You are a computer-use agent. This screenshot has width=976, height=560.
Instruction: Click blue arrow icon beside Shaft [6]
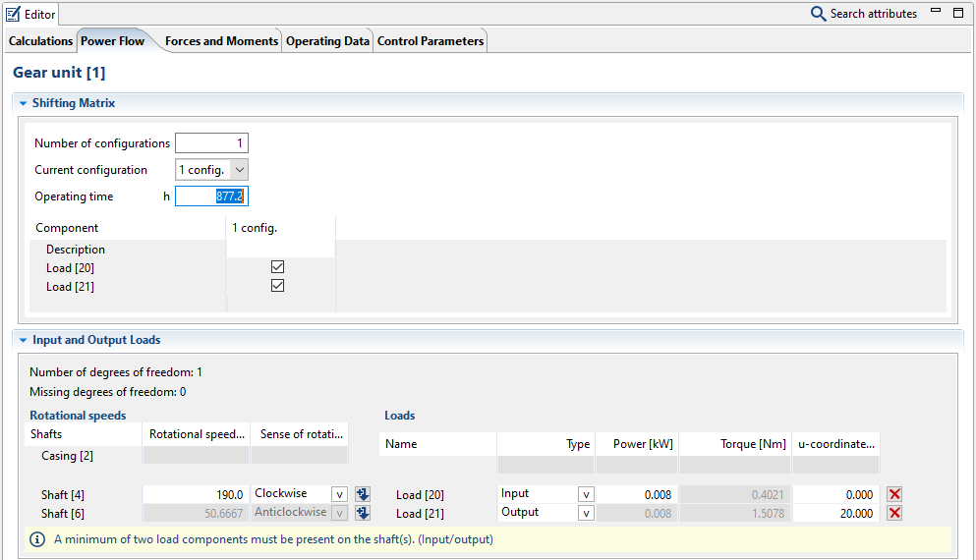coord(363,513)
